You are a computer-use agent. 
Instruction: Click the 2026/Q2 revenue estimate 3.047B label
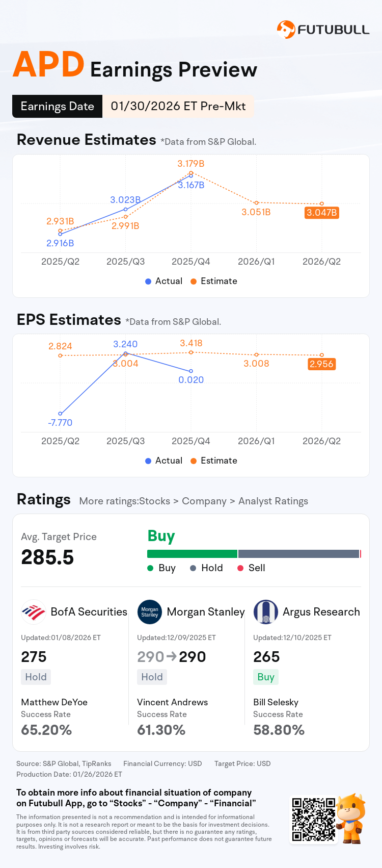321,213
